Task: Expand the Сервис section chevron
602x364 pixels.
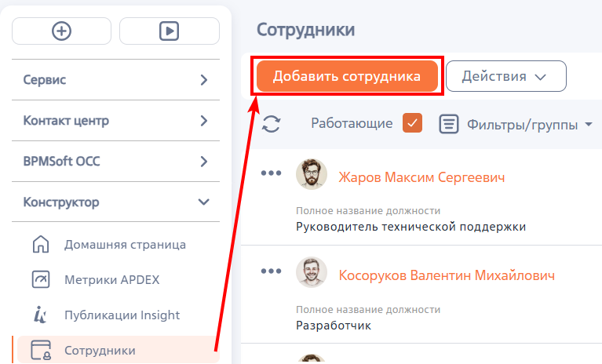Action: click(x=204, y=80)
